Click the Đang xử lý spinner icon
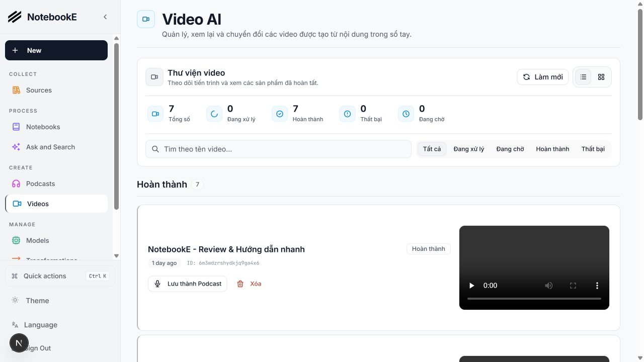 (x=214, y=114)
